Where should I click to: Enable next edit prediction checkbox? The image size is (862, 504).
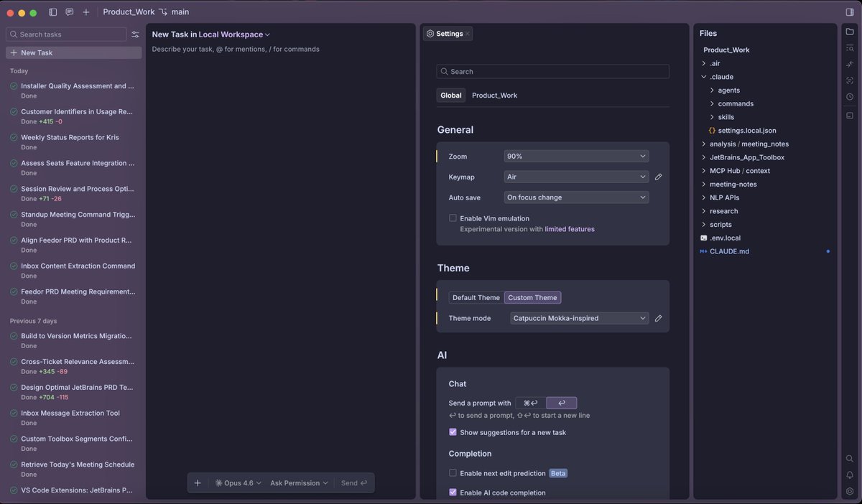[x=453, y=473]
